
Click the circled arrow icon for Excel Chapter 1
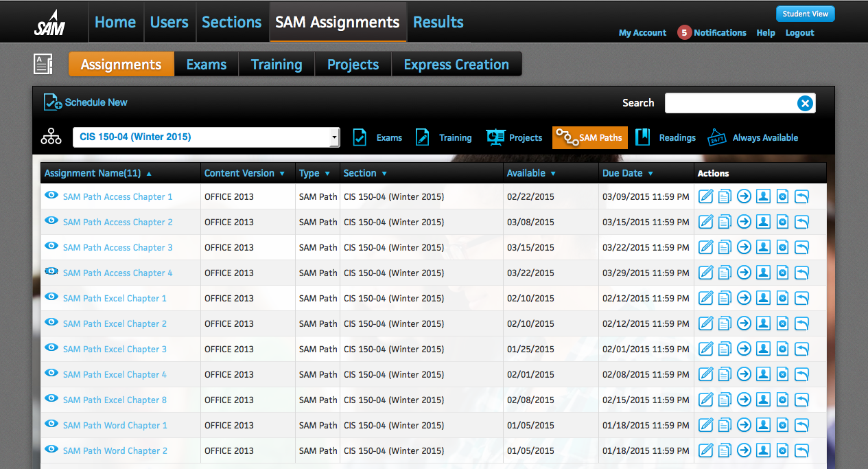[744, 298]
